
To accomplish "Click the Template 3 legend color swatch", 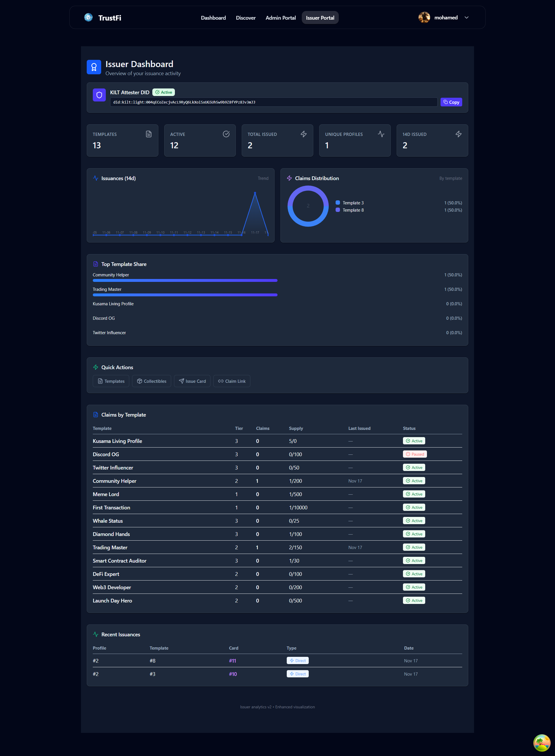I will coord(338,203).
